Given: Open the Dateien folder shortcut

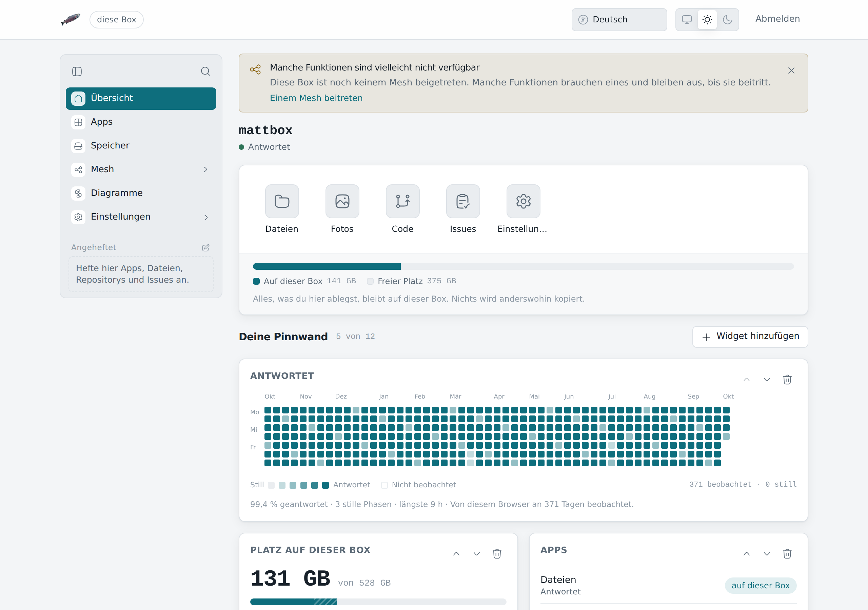Looking at the screenshot, I should point(282,201).
